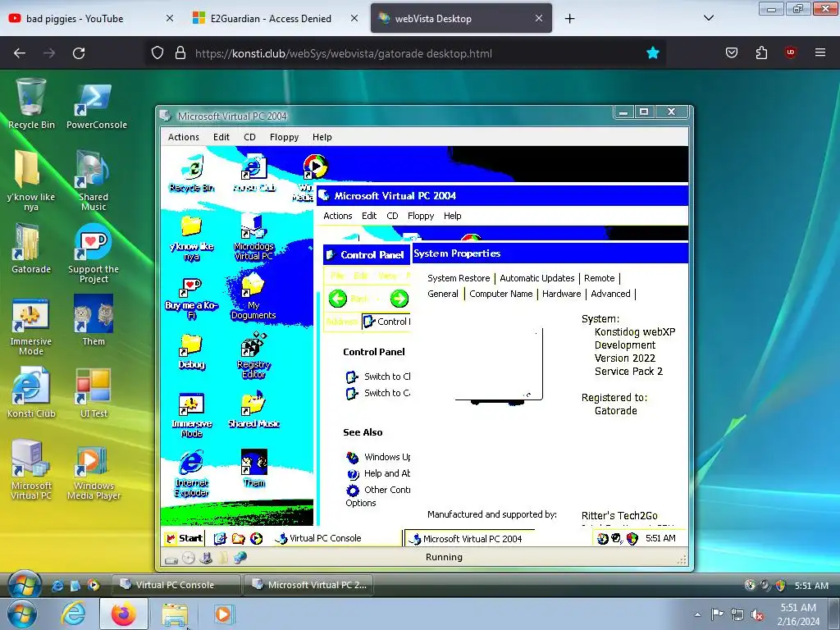Open the CD menu in outer Virtual PC
Screen dimensions: 840x630
click(x=249, y=137)
